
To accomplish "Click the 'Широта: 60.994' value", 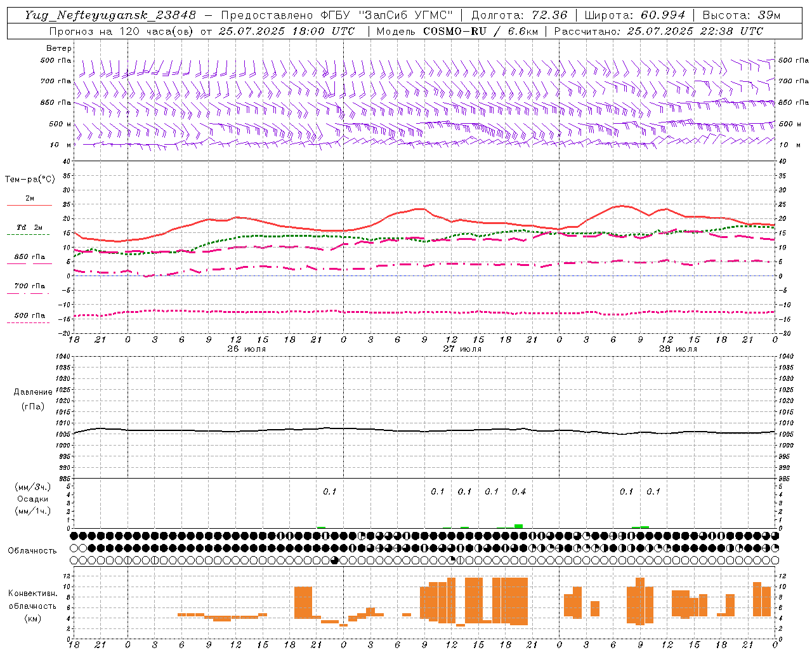I will coord(634,15).
